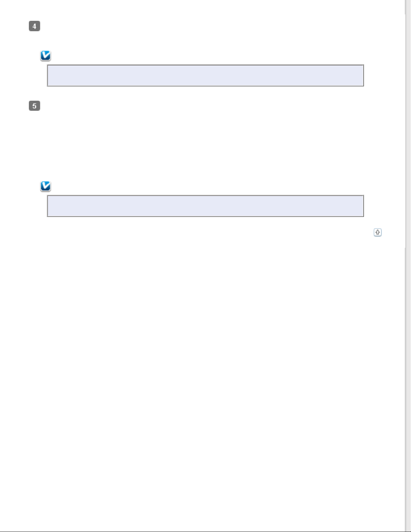Click the step 4 number badge
The width and height of the screenshot is (411, 532).
[35, 26]
